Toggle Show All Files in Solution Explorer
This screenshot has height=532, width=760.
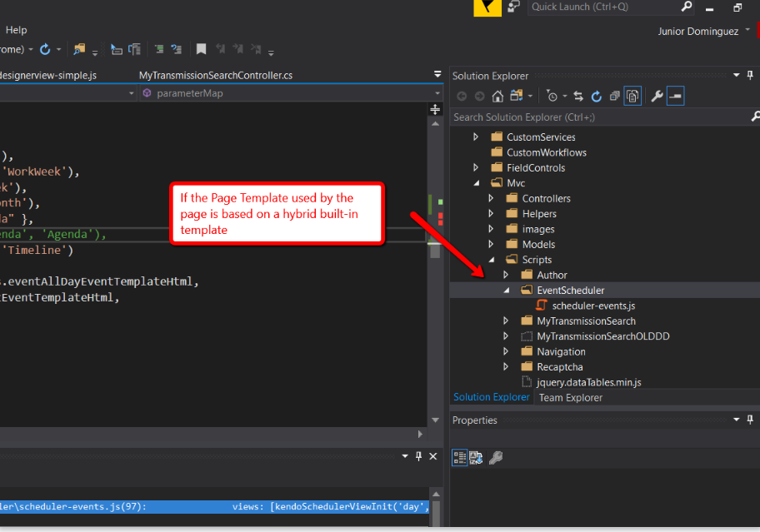tap(632, 95)
